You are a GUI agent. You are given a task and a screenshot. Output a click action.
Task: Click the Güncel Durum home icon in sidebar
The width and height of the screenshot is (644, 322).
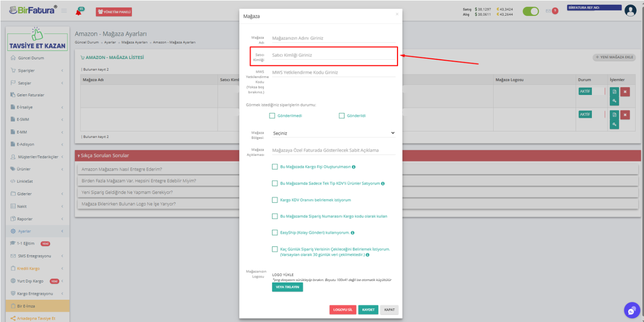coord(13,58)
